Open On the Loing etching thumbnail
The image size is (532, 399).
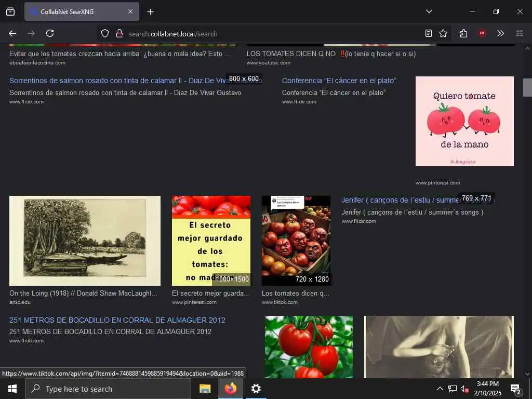[x=85, y=241]
